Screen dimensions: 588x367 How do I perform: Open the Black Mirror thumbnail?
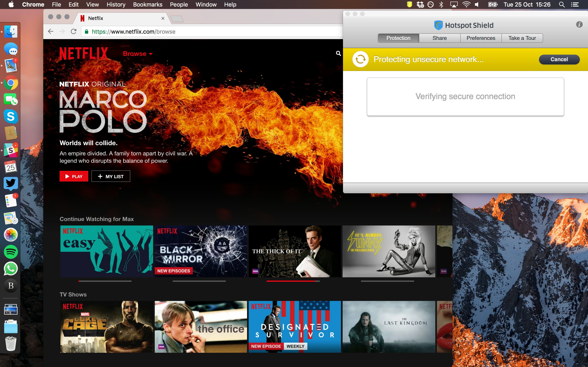pos(201,251)
